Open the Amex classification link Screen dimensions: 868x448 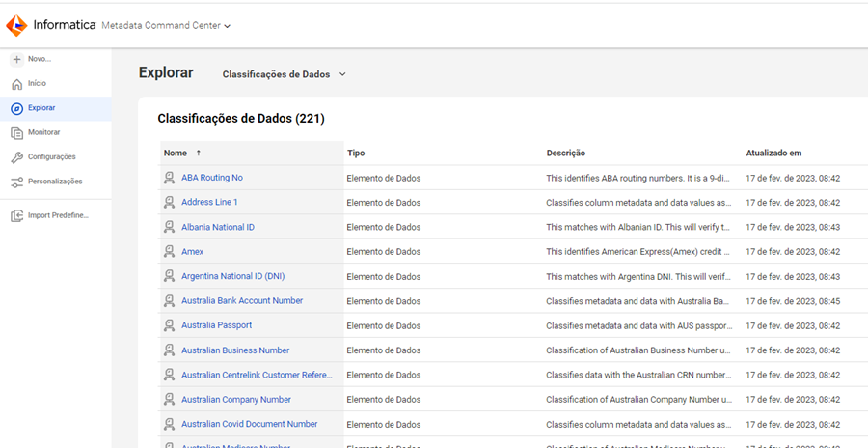point(193,251)
